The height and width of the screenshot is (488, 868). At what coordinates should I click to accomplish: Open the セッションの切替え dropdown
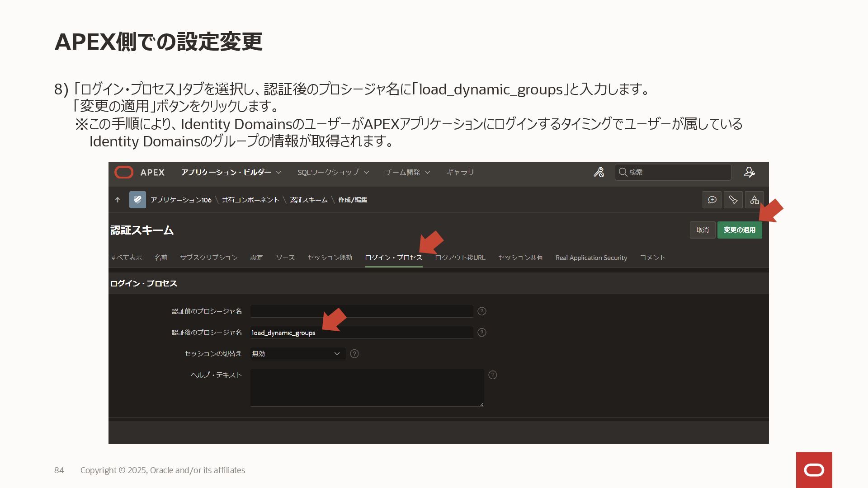(298, 354)
